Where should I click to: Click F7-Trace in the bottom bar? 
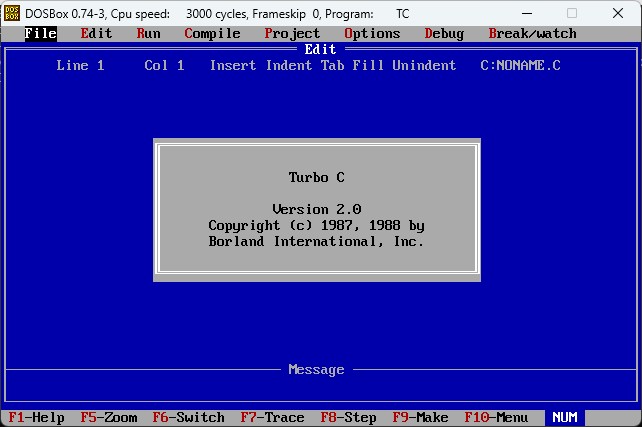click(x=272, y=418)
